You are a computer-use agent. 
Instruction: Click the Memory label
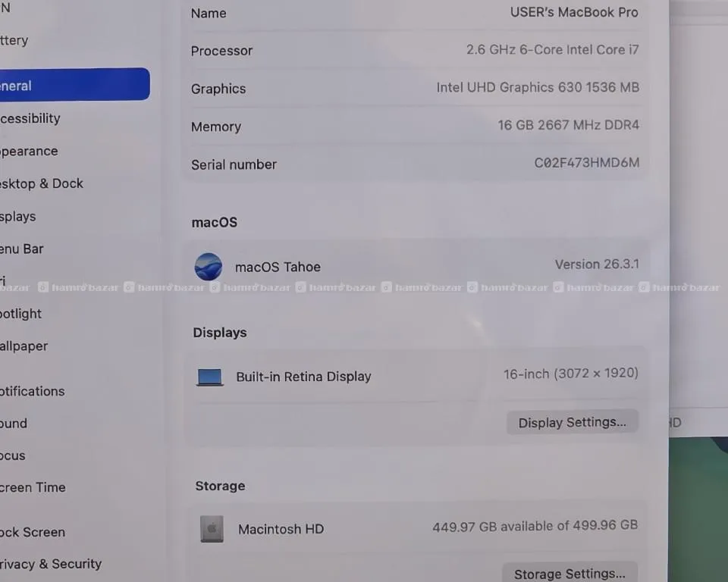[216, 127]
